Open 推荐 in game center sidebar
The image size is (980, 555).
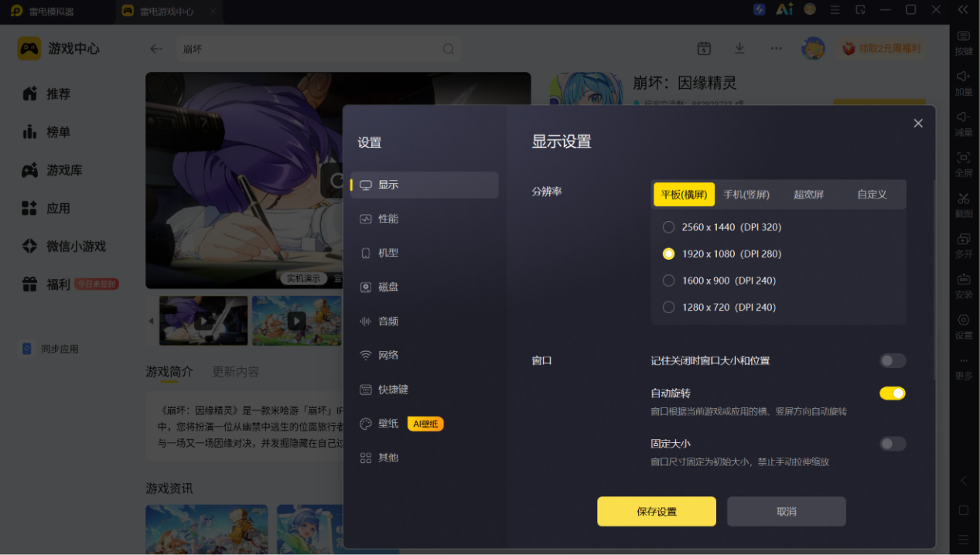point(46,94)
